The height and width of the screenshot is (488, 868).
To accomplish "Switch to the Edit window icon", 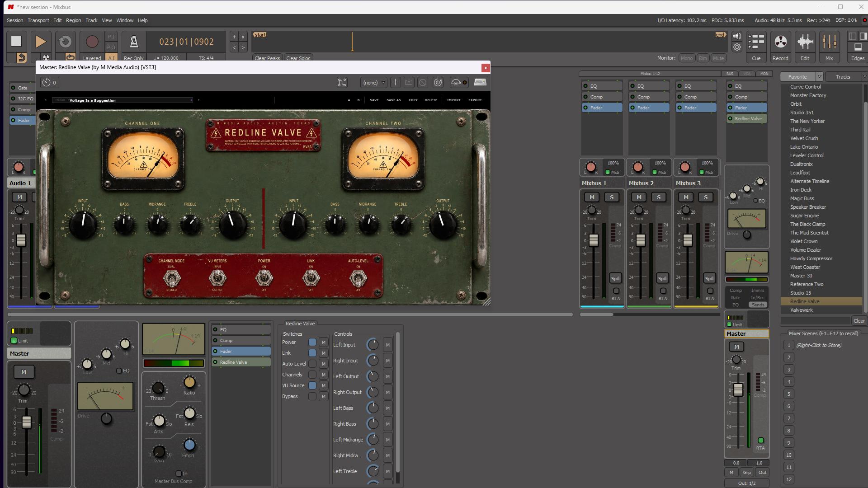I will click(805, 47).
